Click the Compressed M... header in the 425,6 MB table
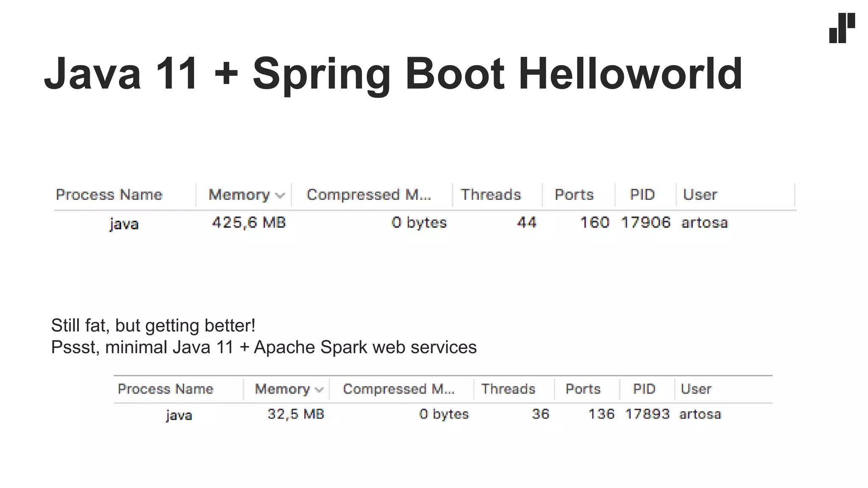The image size is (868, 488). [368, 195]
